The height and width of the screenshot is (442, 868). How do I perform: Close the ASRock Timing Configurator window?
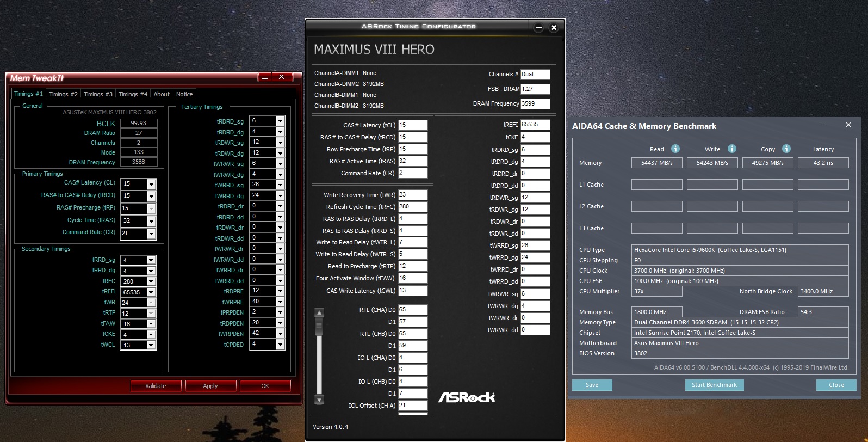554,28
